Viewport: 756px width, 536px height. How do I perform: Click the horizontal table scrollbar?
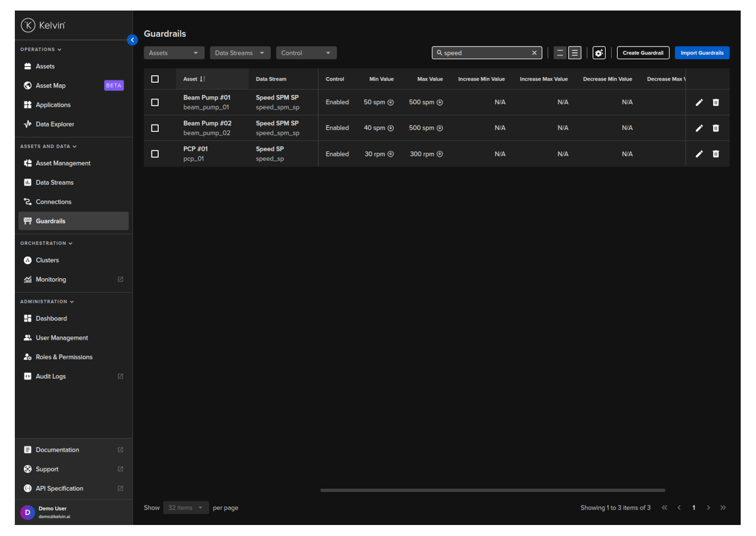tap(492, 491)
